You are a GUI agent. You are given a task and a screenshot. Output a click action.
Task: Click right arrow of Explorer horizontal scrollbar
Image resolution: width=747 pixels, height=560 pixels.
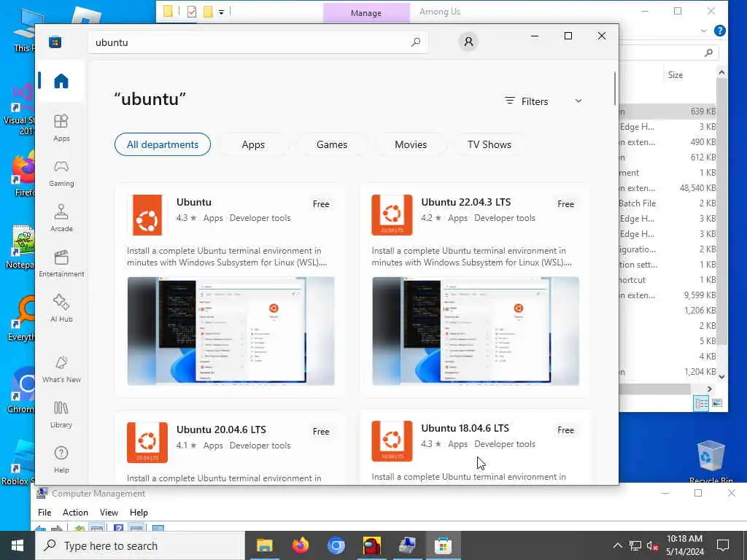(709, 389)
